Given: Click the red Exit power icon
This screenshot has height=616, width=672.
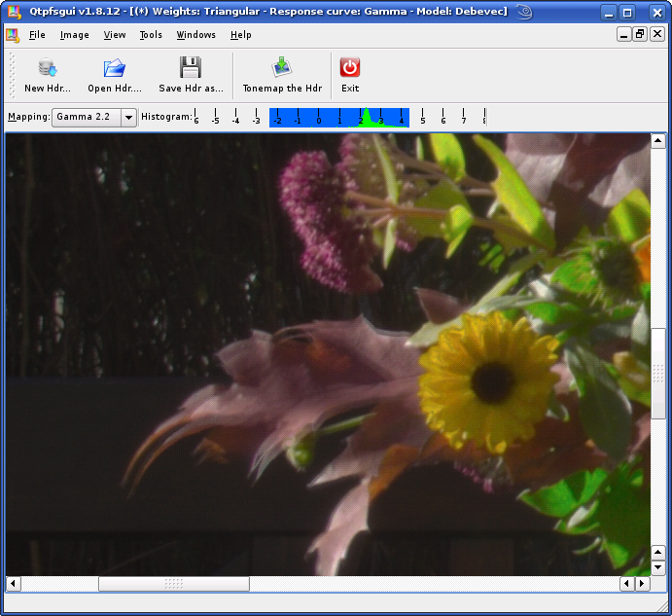Looking at the screenshot, I should pos(350,67).
